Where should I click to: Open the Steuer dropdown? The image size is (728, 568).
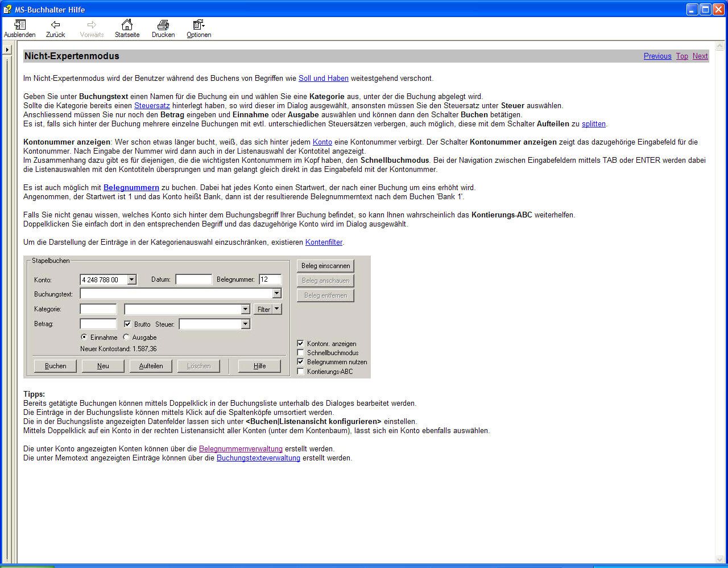[x=246, y=324]
